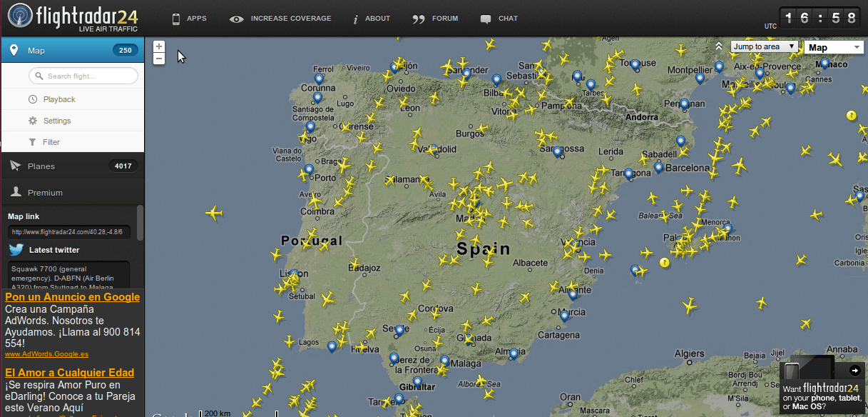Screen dimensions: 868x417
Task: Collapse the map controls with double chevron
Action: [719, 46]
